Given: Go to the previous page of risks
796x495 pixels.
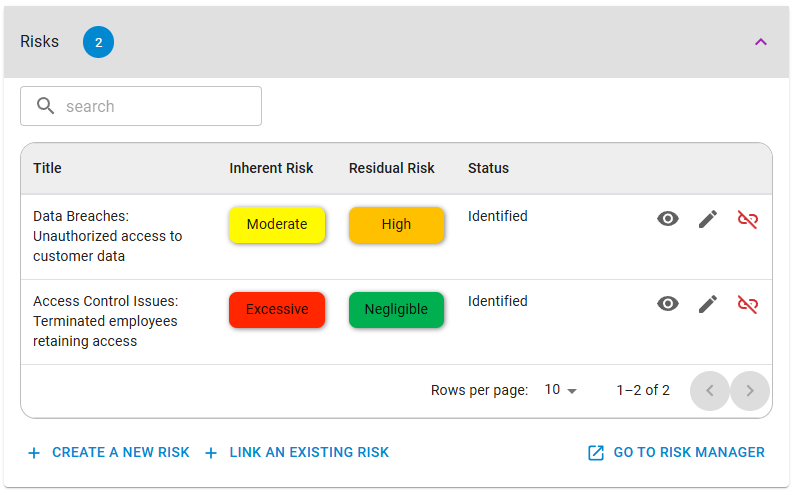Looking at the screenshot, I should point(710,390).
